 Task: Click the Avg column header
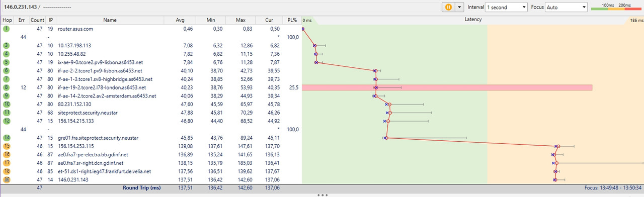coord(180,20)
